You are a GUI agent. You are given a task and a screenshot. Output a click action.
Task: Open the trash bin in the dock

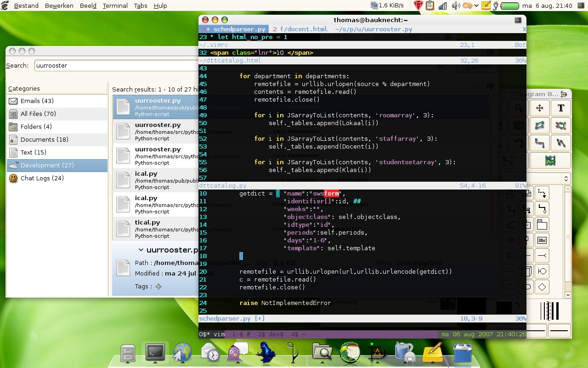click(x=463, y=354)
